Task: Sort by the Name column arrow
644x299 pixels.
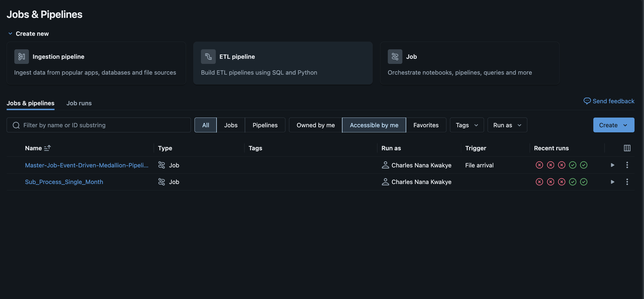Action: pyautogui.click(x=47, y=148)
